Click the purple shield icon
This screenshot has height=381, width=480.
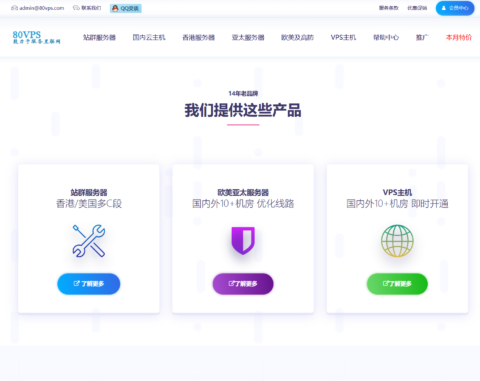(243, 241)
